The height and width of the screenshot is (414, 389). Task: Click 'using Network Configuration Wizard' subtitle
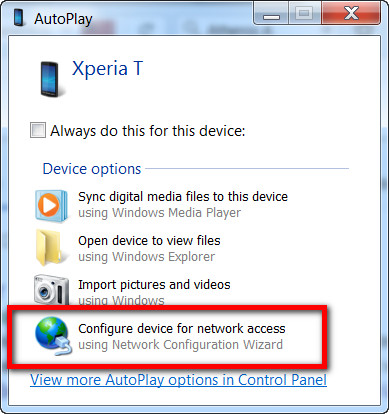[180, 345]
